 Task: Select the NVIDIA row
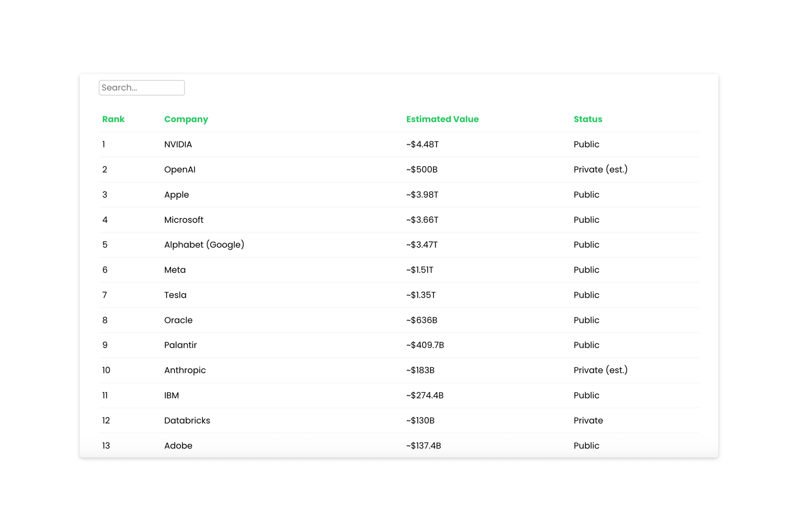click(x=291, y=144)
